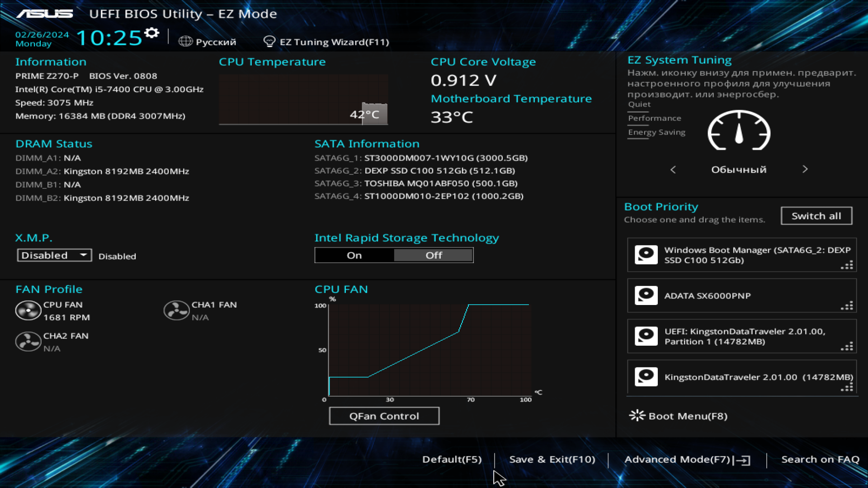The height and width of the screenshot is (488, 868).
Task: Click the CHA1 FAN fan icon
Action: tap(176, 311)
